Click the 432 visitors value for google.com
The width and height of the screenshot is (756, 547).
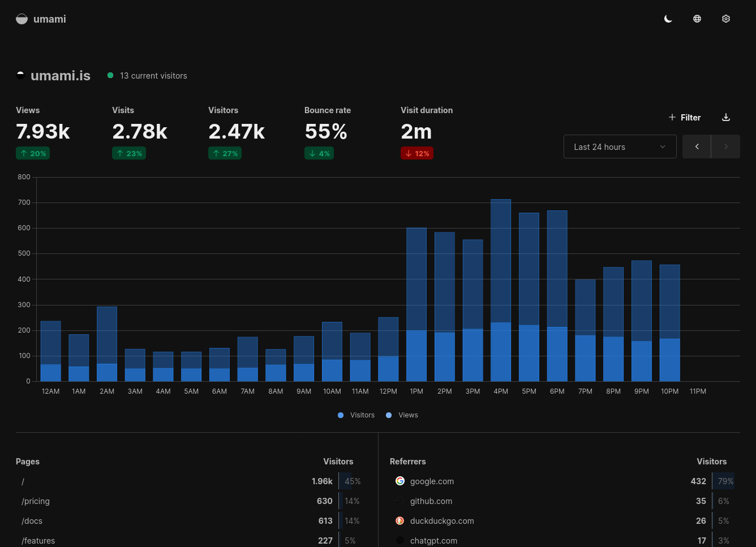[698, 481]
